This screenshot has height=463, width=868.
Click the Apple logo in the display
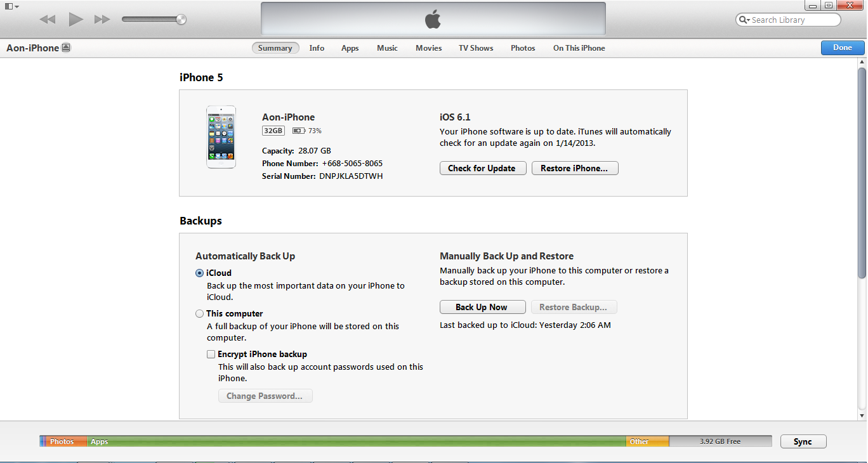433,20
